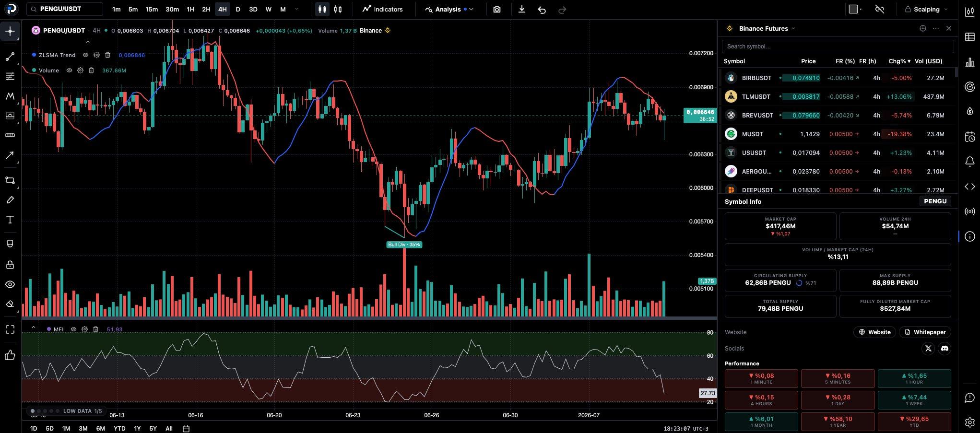Viewport: 980px width, 433px height.
Task: Select the YTD date range
Action: 119,428
